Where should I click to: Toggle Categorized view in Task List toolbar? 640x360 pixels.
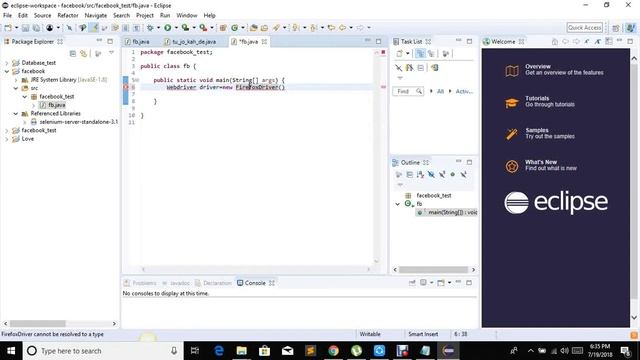point(420,53)
